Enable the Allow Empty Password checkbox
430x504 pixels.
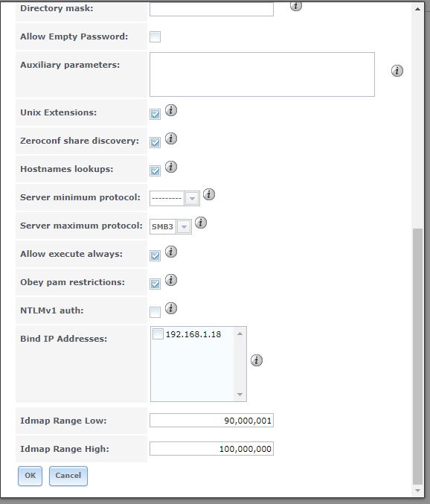point(155,36)
